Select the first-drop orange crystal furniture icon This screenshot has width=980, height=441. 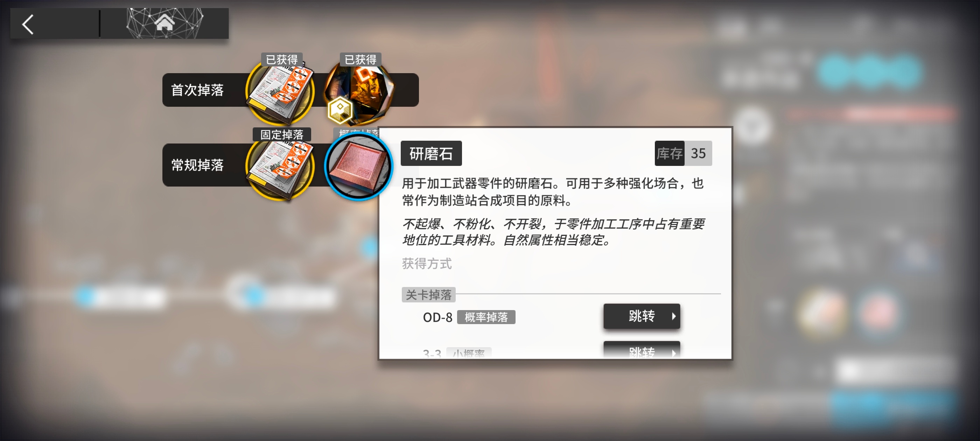(359, 92)
